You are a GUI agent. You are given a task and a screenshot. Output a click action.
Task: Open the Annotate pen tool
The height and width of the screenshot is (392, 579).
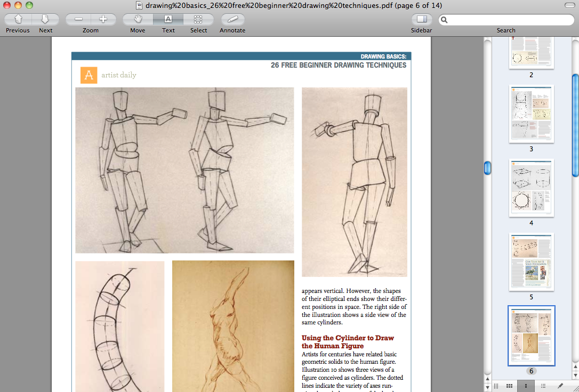point(232,19)
